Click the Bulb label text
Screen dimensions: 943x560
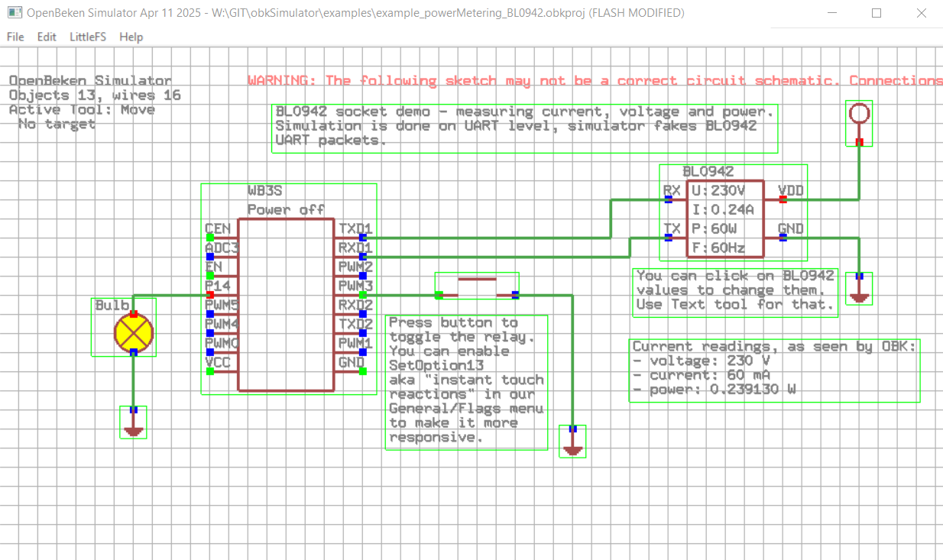tap(112, 306)
